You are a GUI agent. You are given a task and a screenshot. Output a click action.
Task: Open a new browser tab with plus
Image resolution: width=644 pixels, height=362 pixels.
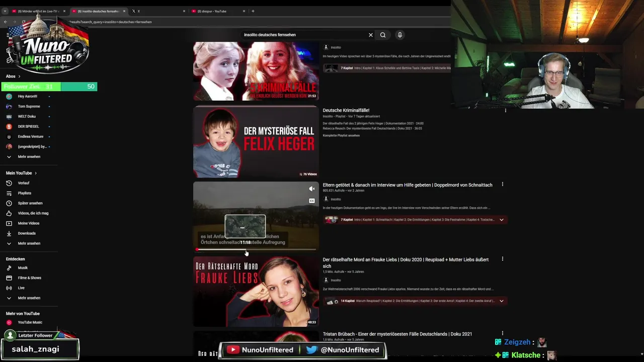[x=253, y=11]
